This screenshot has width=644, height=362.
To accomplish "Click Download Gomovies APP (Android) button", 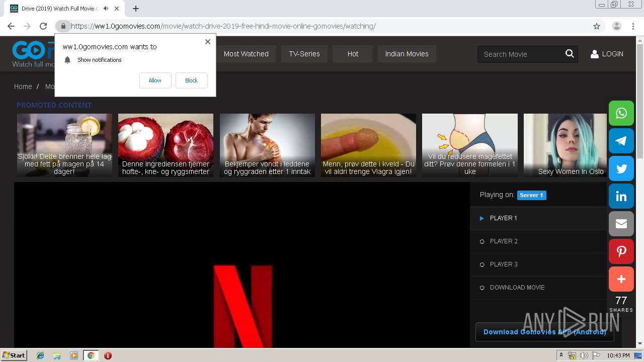I will pos(544,332).
